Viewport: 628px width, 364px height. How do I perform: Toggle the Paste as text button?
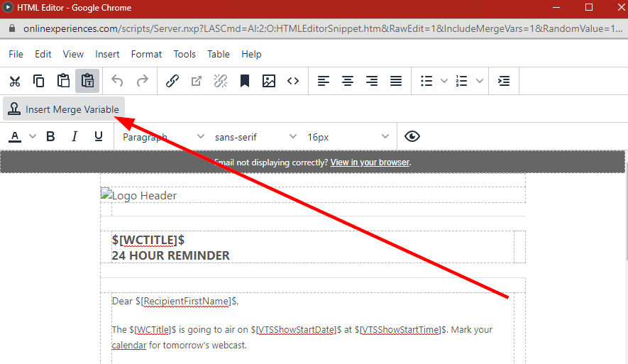point(87,82)
